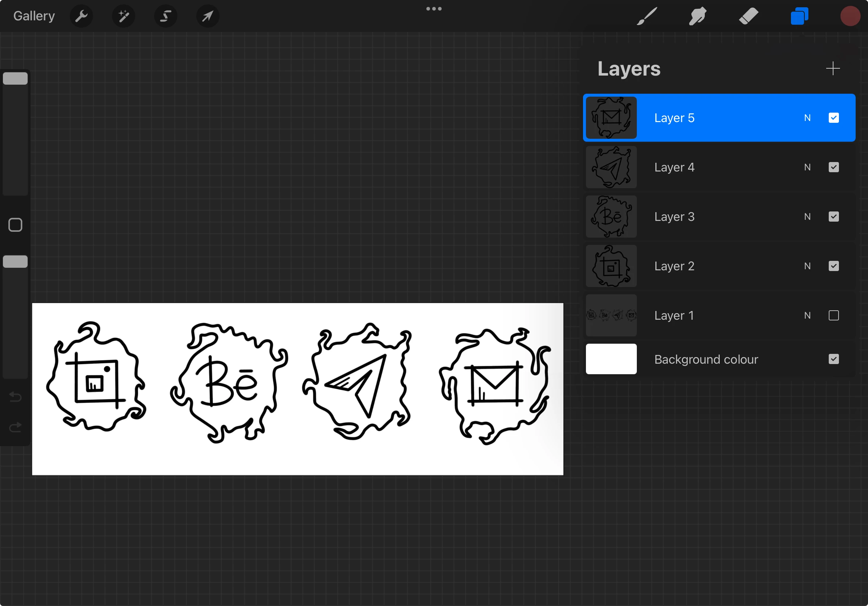Open blend mode N for Layer 4

[808, 167]
